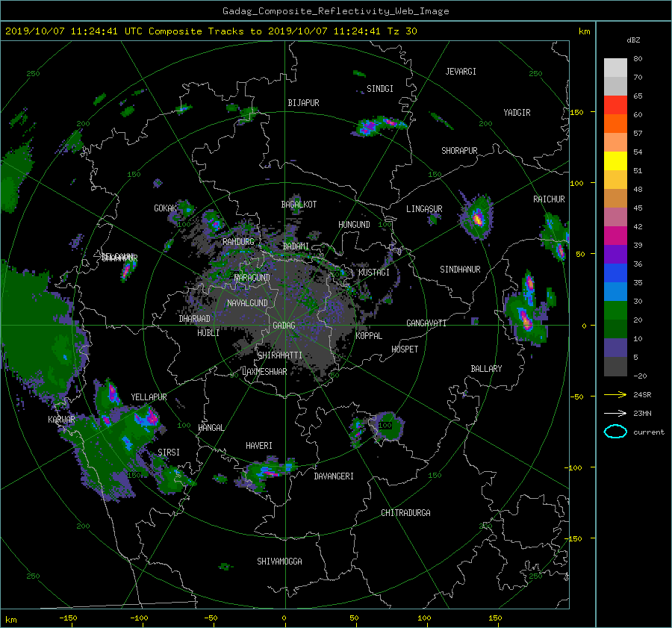
Task: Click the BADAMI city label
Action: pyautogui.click(x=296, y=246)
